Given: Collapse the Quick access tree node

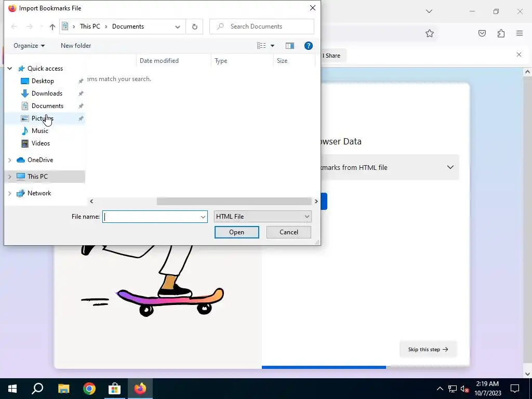Looking at the screenshot, I should pyautogui.click(x=10, y=69).
